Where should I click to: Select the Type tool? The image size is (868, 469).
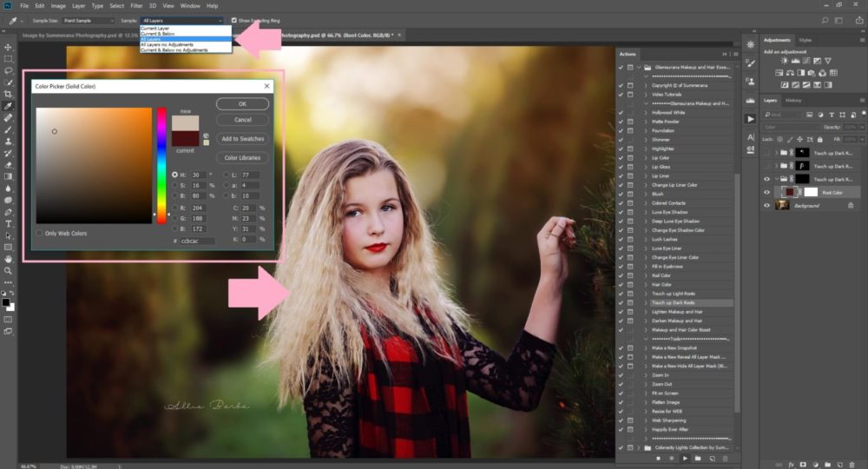(9, 224)
